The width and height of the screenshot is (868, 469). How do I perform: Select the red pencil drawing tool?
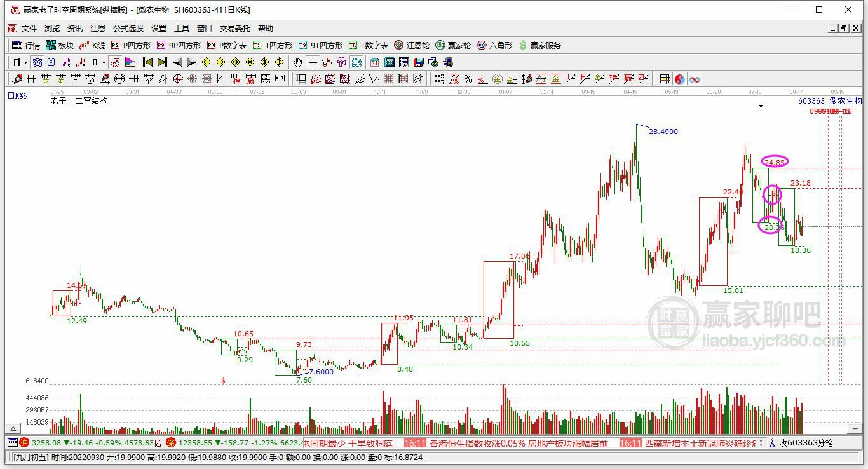pyautogui.click(x=17, y=79)
